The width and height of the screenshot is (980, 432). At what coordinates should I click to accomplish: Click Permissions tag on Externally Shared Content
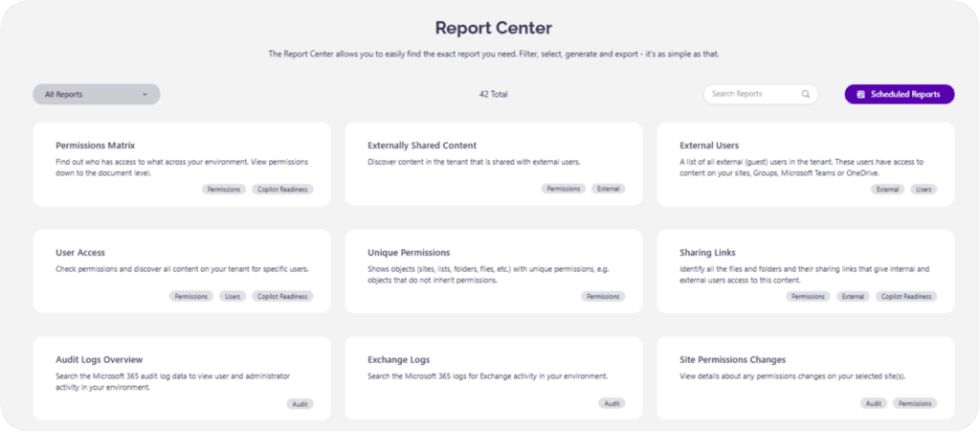(564, 189)
